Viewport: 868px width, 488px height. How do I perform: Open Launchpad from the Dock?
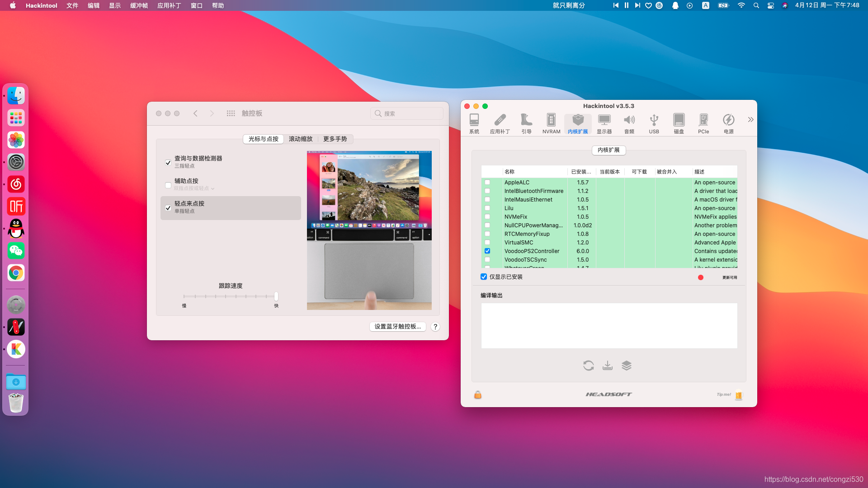(x=16, y=118)
